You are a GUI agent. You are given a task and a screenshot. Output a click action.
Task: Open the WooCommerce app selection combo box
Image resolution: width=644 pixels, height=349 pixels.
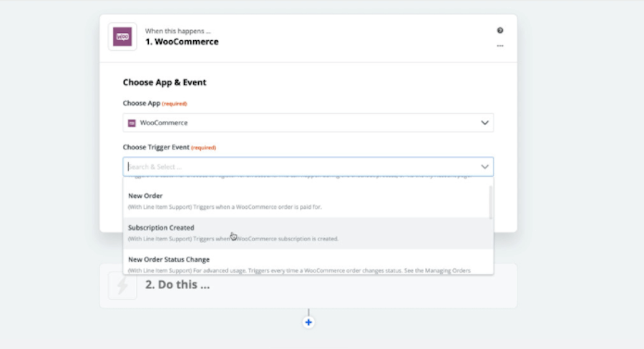(308, 123)
